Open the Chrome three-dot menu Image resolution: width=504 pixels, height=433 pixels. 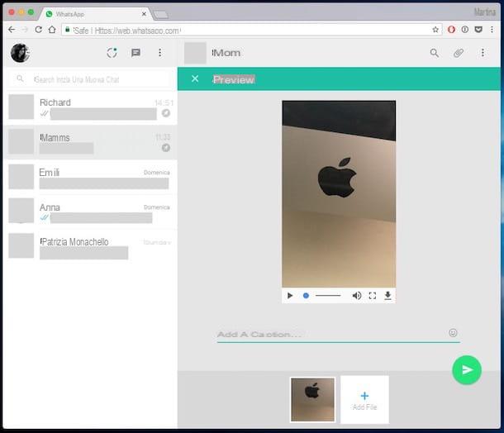(x=492, y=30)
